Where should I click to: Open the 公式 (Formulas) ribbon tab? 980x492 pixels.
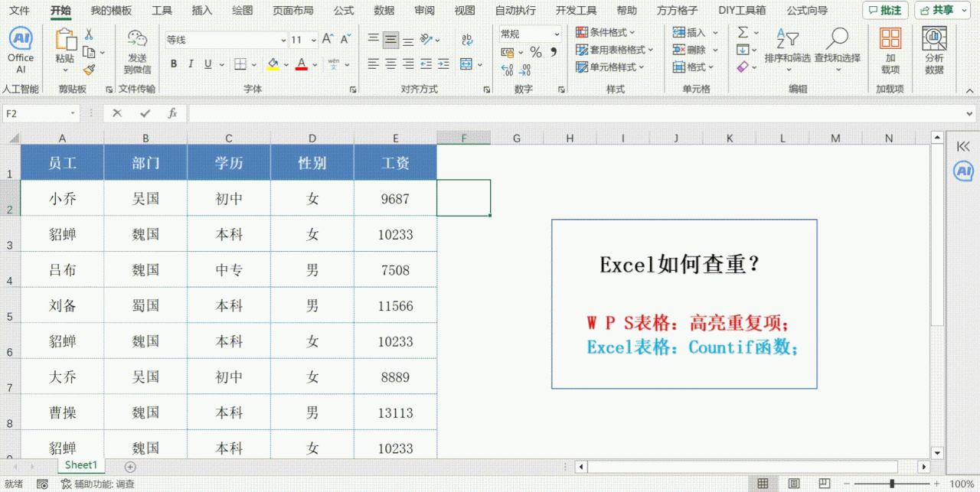tap(344, 10)
